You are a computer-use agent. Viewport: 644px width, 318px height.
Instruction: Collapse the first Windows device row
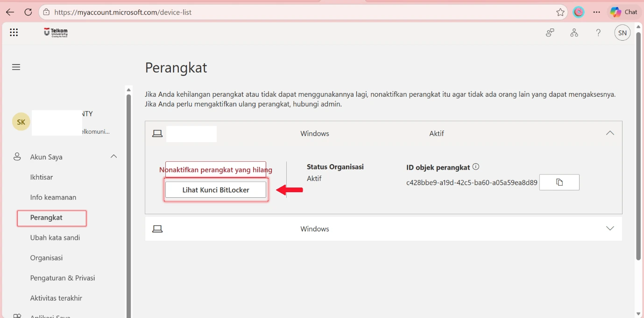pos(610,133)
